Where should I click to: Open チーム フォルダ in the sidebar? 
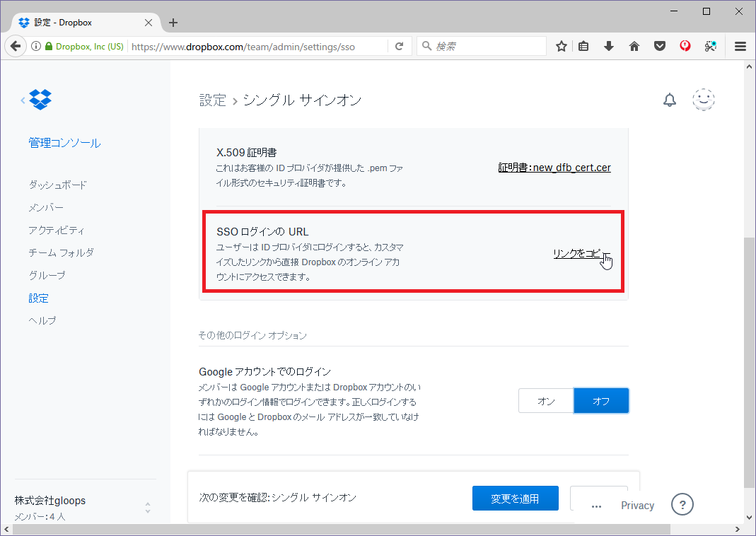[x=62, y=252]
